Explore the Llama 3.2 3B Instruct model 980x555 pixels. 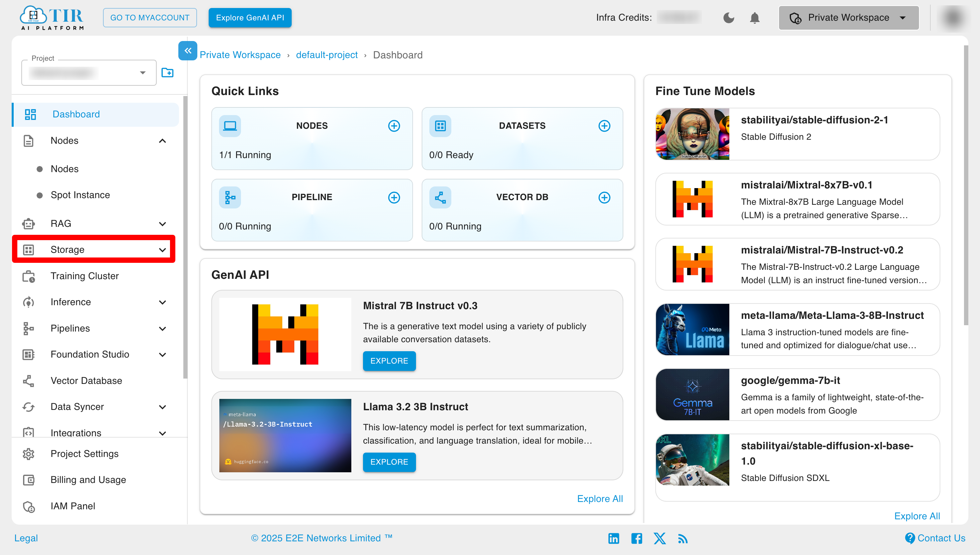pyautogui.click(x=389, y=462)
